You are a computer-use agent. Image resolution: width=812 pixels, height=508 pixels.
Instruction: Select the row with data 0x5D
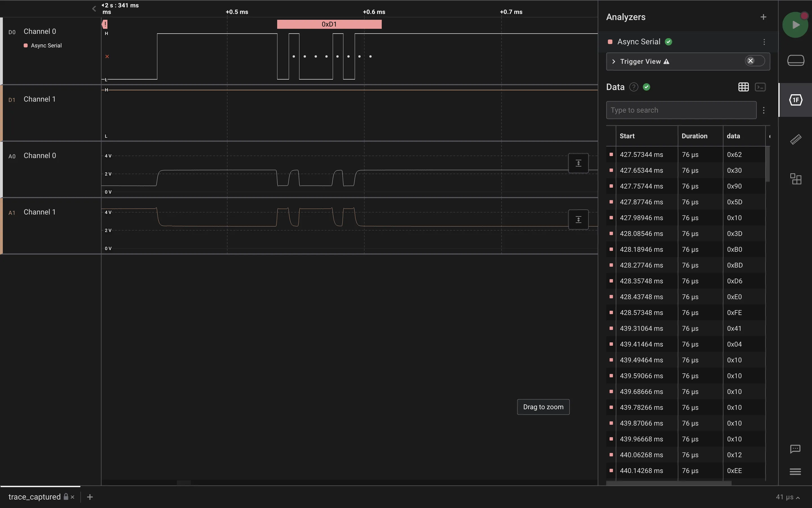pyautogui.click(x=686, y=202)
